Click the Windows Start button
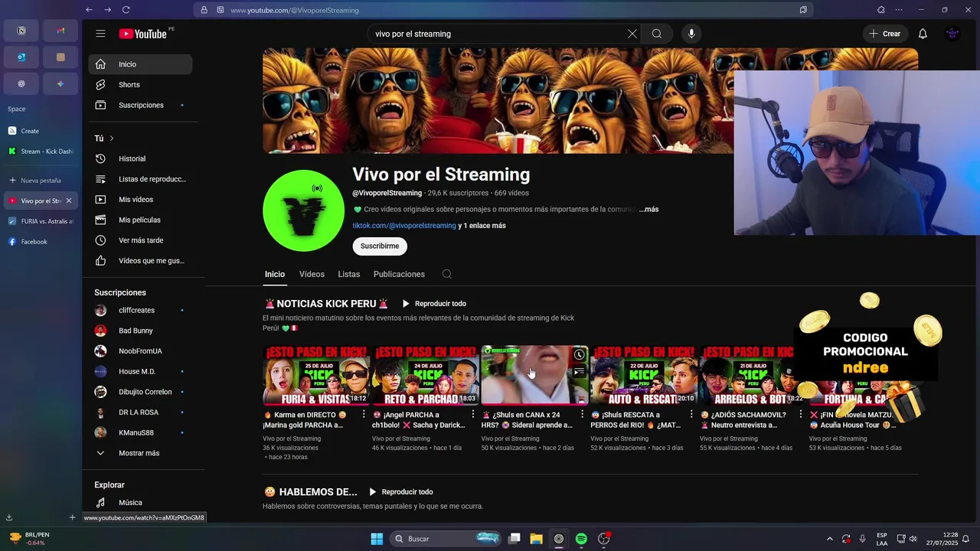Viewport: 980px width, 551px height. (x=377, y=539)
